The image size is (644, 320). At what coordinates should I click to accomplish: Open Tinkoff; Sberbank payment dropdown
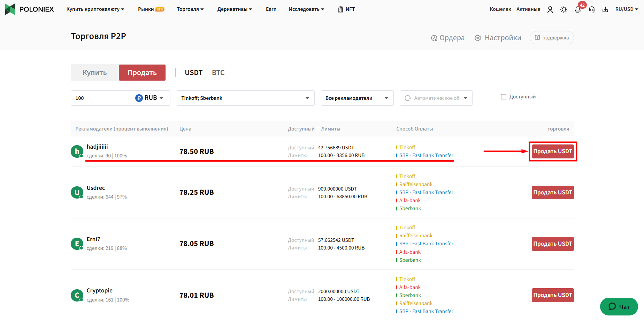click(x=246, y=98)
